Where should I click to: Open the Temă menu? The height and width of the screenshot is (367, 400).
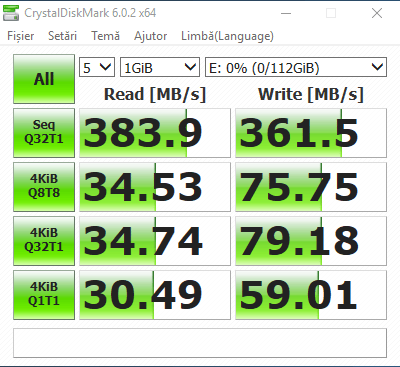105,36
